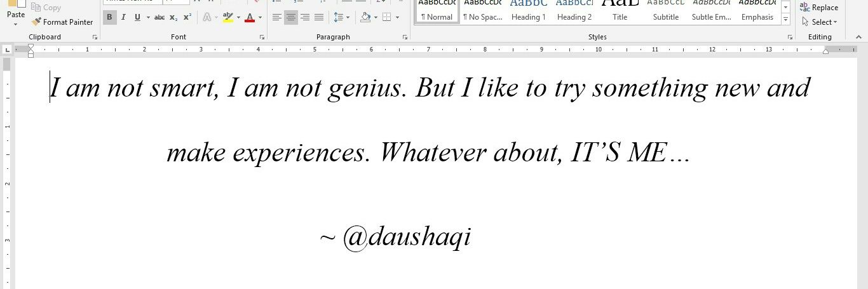Image resolution: width=868 pixels, height=289 pixels.
Task: Toggle Bold formatting
Action: coord(109,17)
